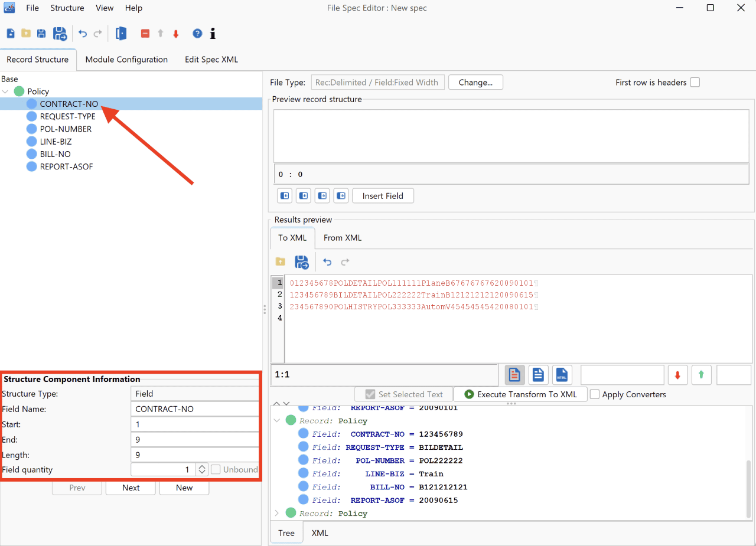Click the New button below component info

coord(184,488)
